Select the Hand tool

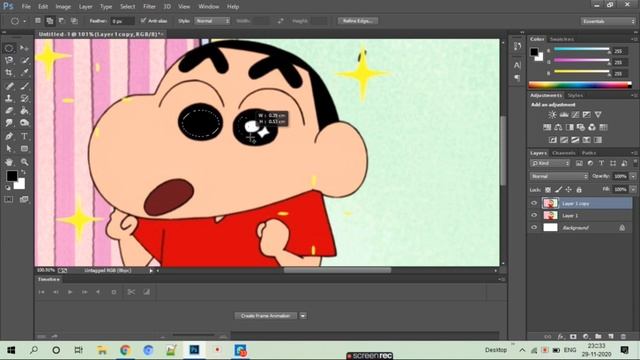(9, 162)
